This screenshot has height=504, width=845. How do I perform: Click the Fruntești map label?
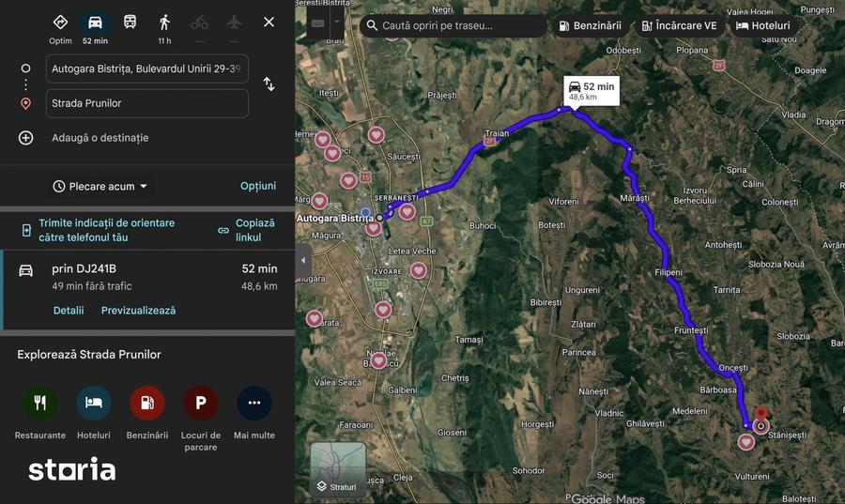(691, 330)
